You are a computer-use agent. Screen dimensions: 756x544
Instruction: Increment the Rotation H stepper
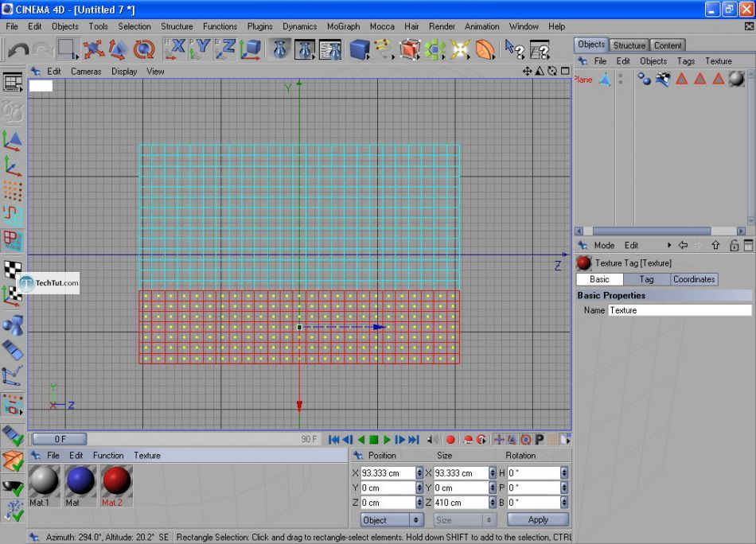pyautogui.click(x=564, y=470)
